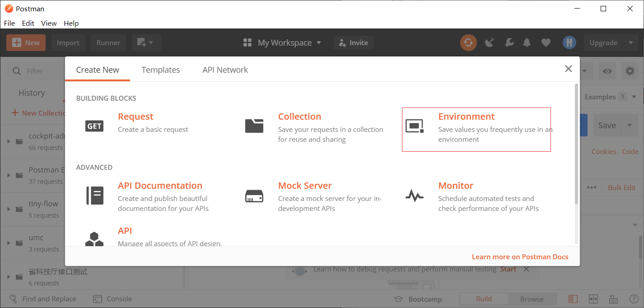
Task: Open Find and Replace
Action: coord(43,299)
